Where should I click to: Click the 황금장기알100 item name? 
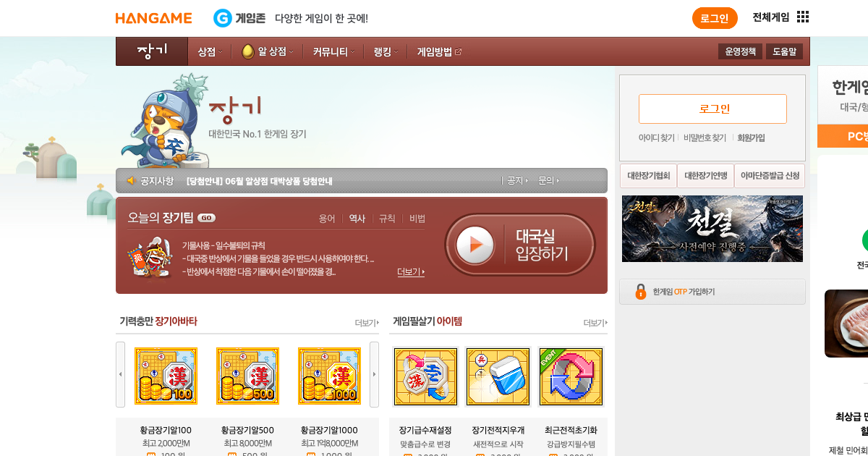[166, 430]
